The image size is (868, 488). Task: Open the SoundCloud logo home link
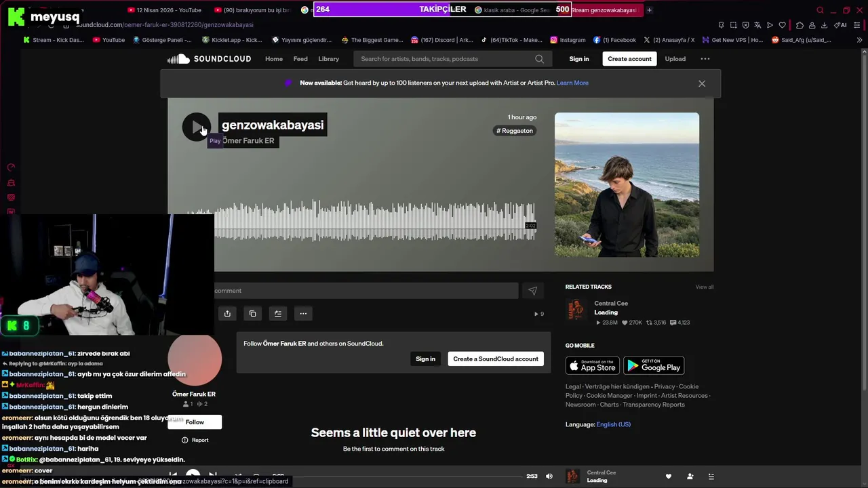210,59
